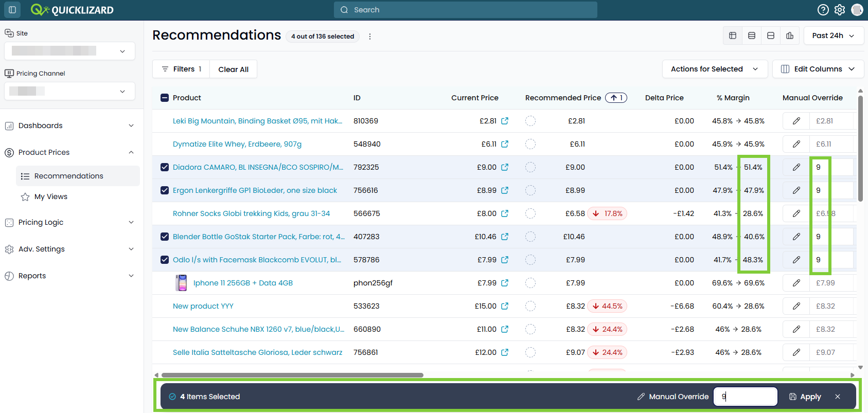Open settings gear in top bar
This screenshot has width=868, height=413.
click(x=840, y=10)
